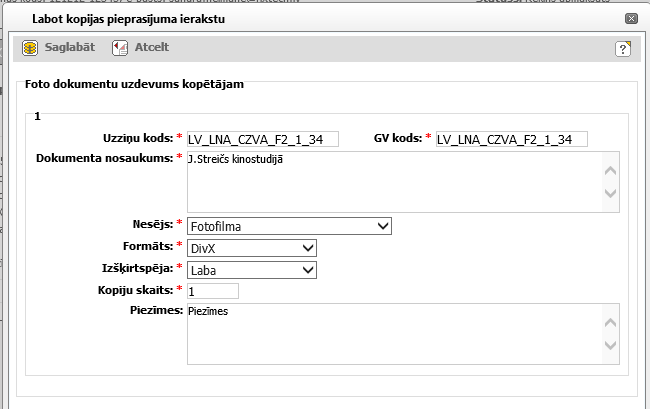Focus the Uzziņu kods input field
The width and height of the screenshot is (650, 409).
(263, 139)
